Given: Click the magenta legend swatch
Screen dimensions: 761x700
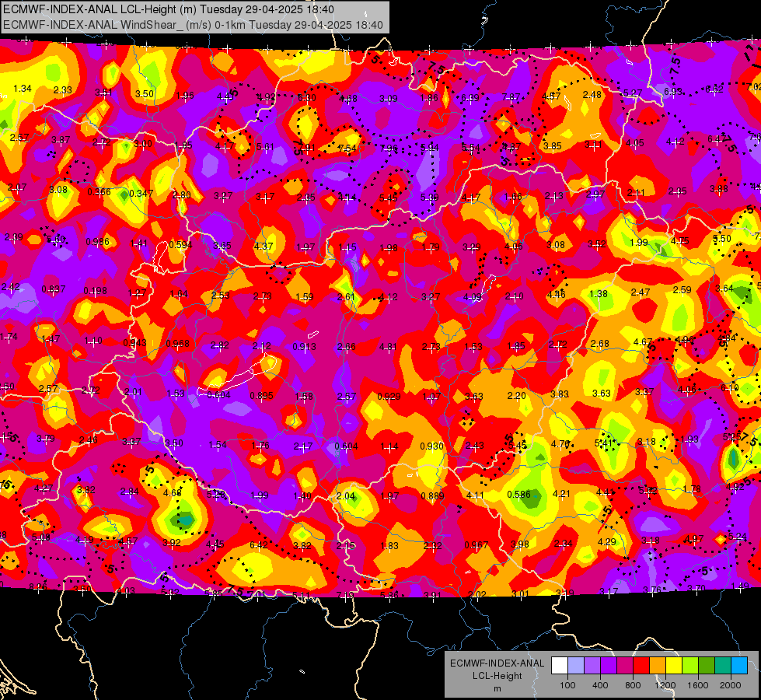Looking at the screenshot, I should tap(625, 666).
